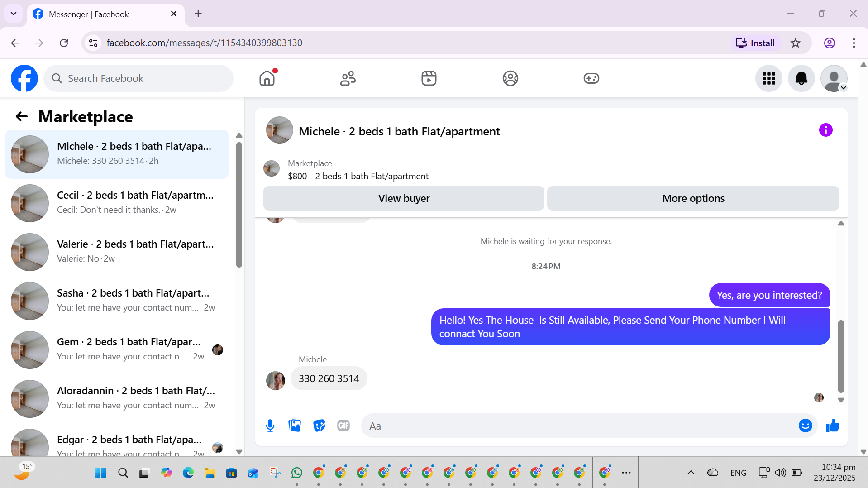Open the Gaming controller icon
This screenshot has width=868, height=488.
(591, 78)
